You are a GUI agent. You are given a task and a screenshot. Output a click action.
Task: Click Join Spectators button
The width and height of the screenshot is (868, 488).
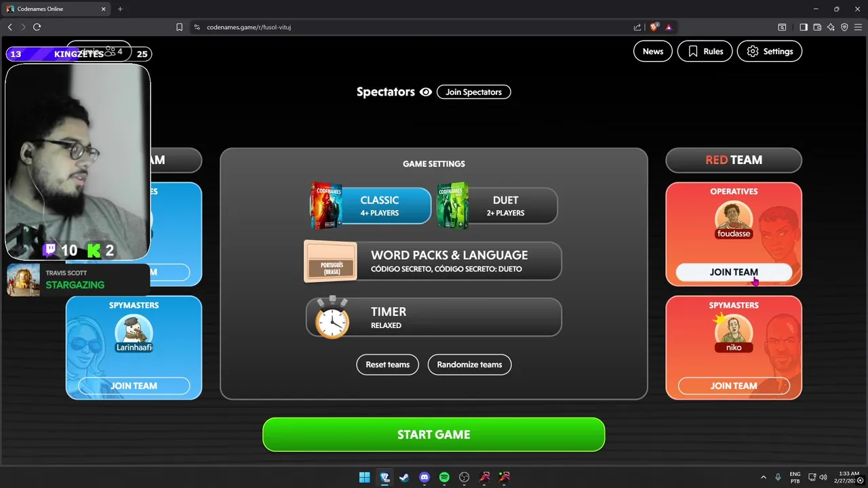click(473, 92)
